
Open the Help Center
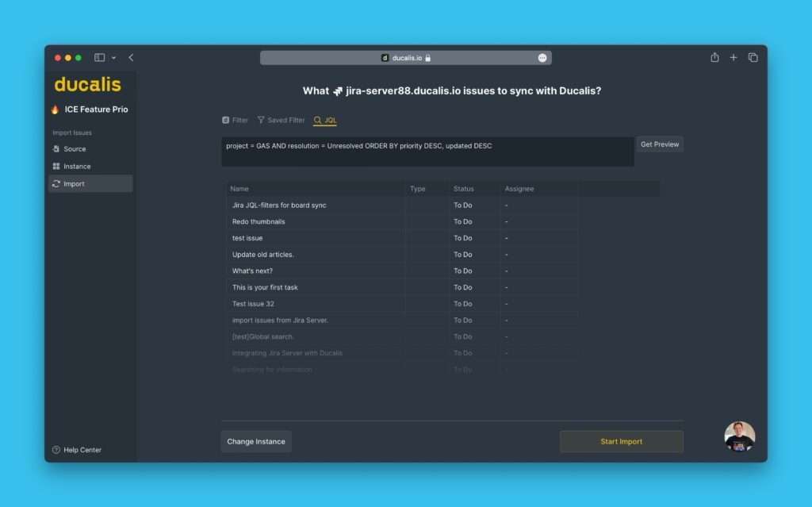click(x=82, y=450)
